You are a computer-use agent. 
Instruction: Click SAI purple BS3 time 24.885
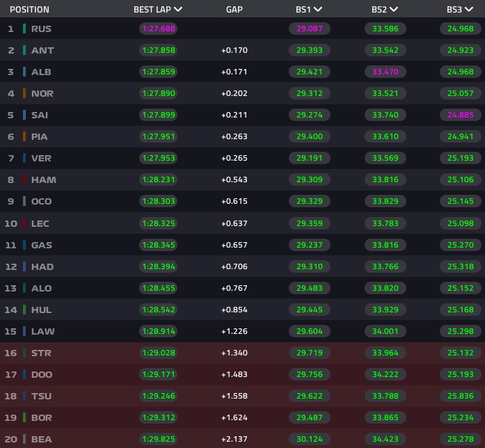tap(460, 115)
